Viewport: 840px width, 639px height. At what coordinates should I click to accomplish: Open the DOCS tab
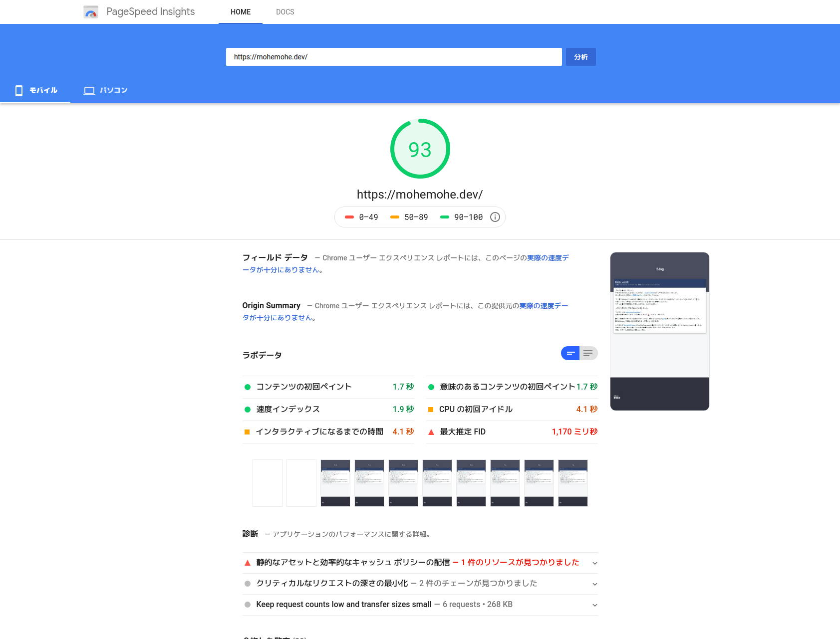click(x=285, y=12)
